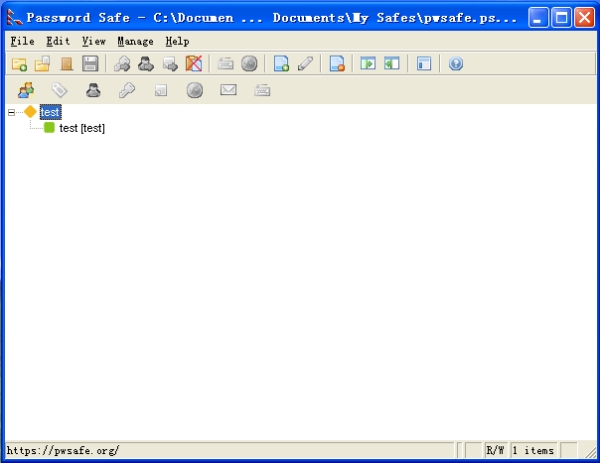This screenshot has height=463, width=600.
Task: Click the Group people icon in the dragbar
Action: [x=26, y=90]
